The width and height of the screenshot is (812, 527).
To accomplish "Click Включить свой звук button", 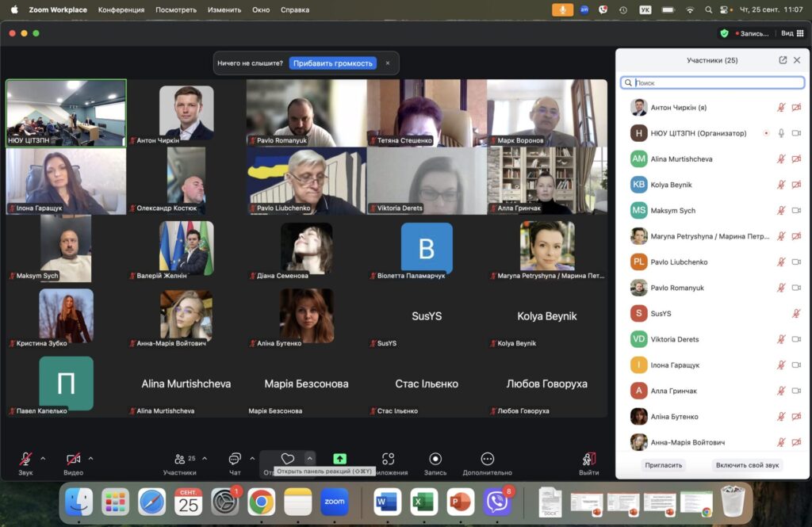I will 747,465.
